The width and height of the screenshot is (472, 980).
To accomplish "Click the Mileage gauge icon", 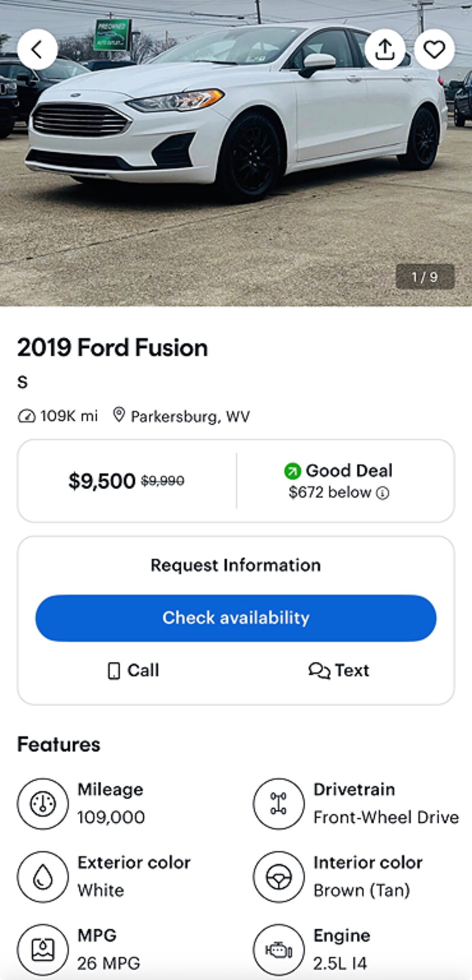I will (43, 803).
